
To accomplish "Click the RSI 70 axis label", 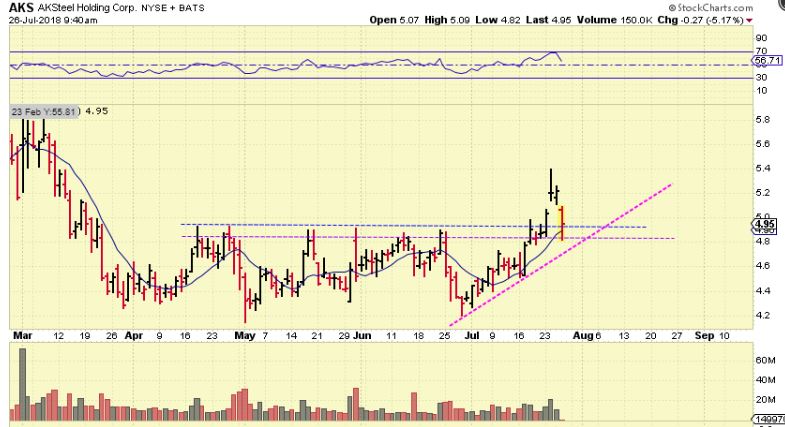I will click(x=761, y=51).
